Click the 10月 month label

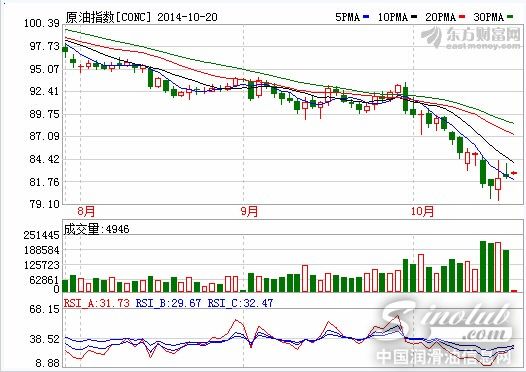[423, 211]
